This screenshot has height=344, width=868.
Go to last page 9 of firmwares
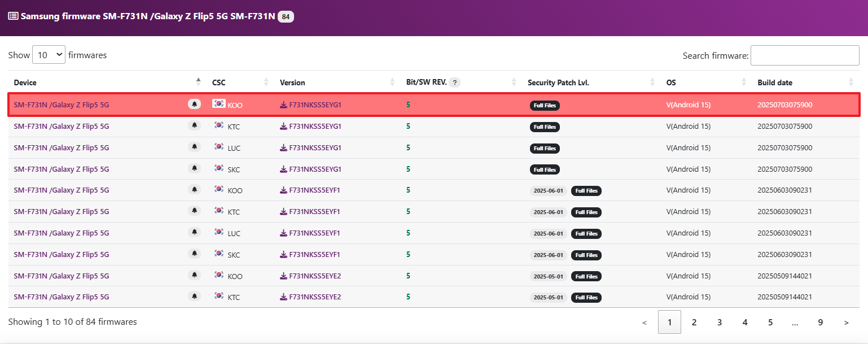click(x=821, y=322)
